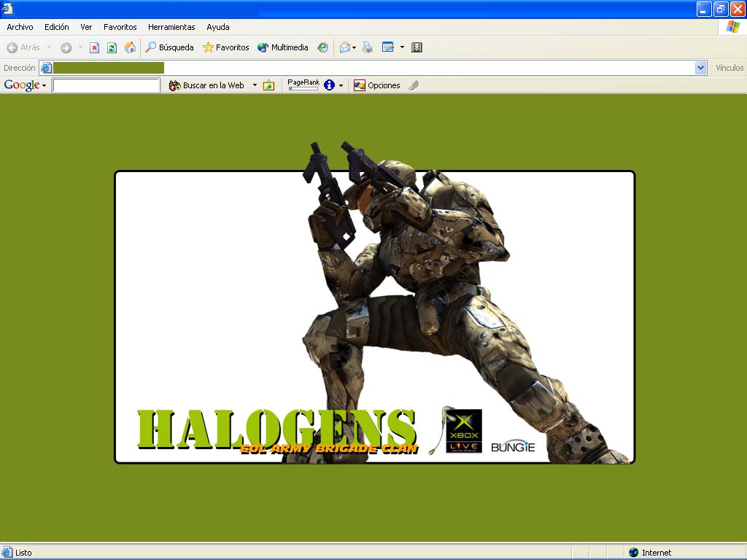747x560 pixels.
Task: Click the Google page info icon
Action: [330, 85]
